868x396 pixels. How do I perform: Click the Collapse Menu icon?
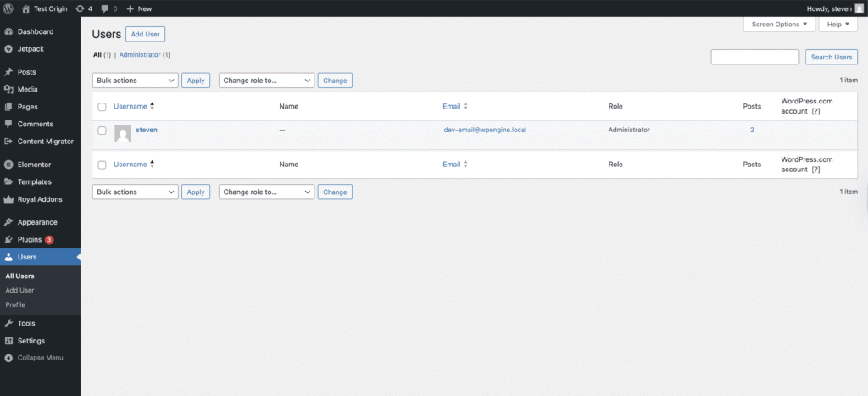pos(8,358)
